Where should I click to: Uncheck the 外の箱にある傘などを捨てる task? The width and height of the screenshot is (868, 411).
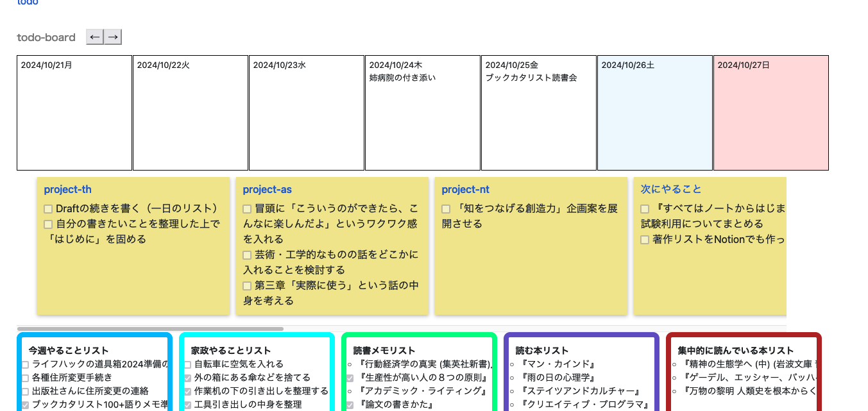tap(189, 377)
